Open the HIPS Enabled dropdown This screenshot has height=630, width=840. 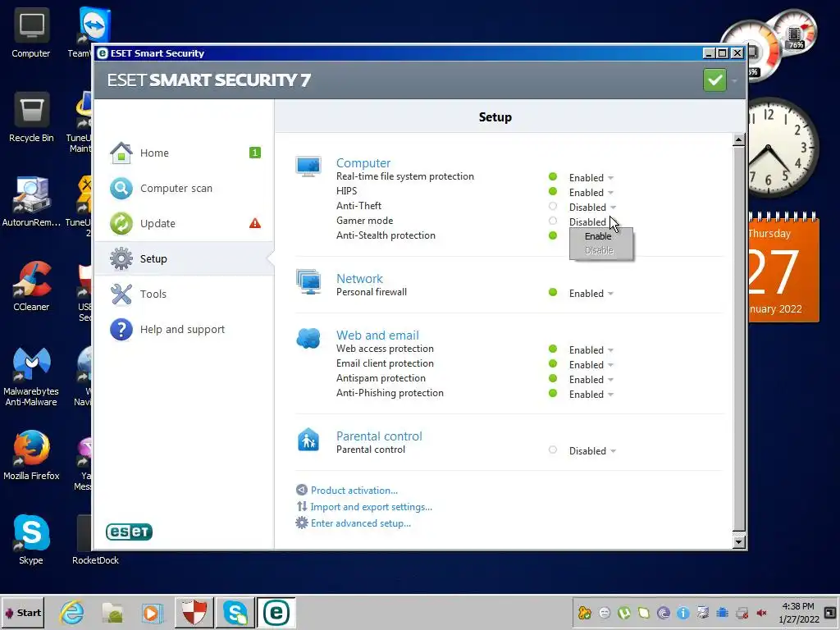click(591, 192)
